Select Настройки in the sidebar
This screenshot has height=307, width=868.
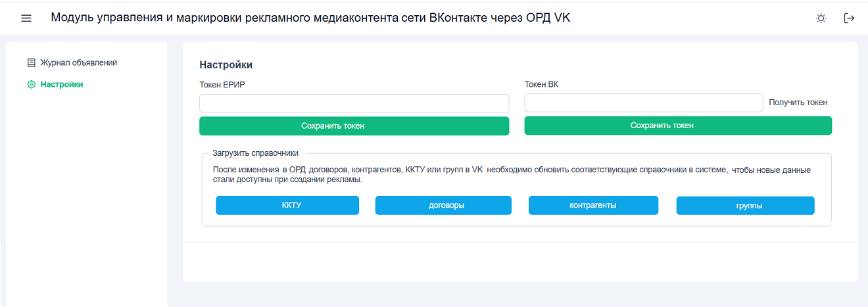62,85
